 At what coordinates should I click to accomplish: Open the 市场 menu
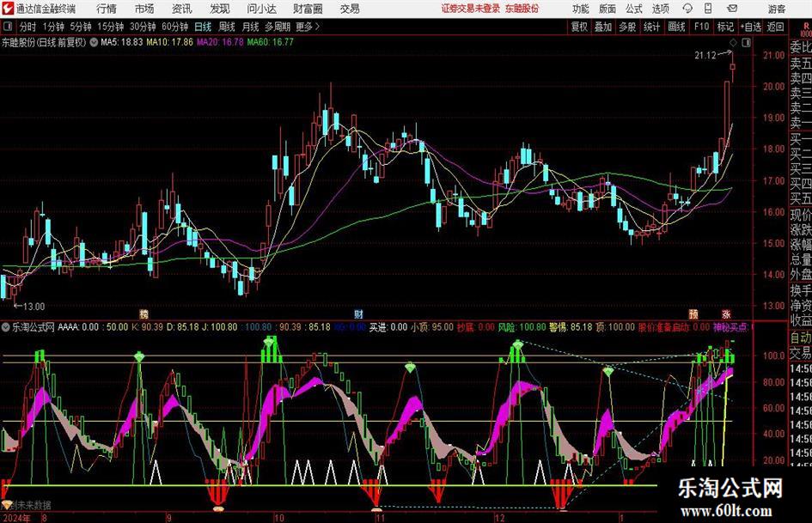click(x=144, y=9)
